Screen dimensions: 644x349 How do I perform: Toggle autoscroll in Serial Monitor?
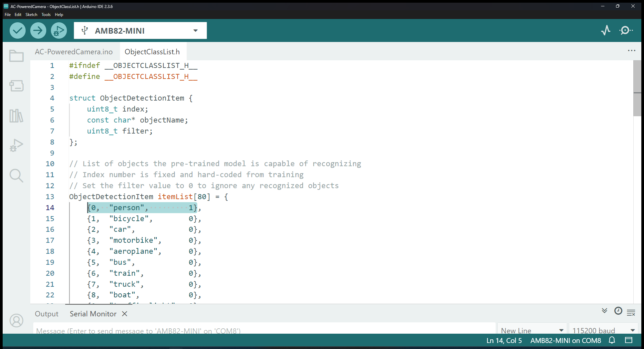pos(604,311)
